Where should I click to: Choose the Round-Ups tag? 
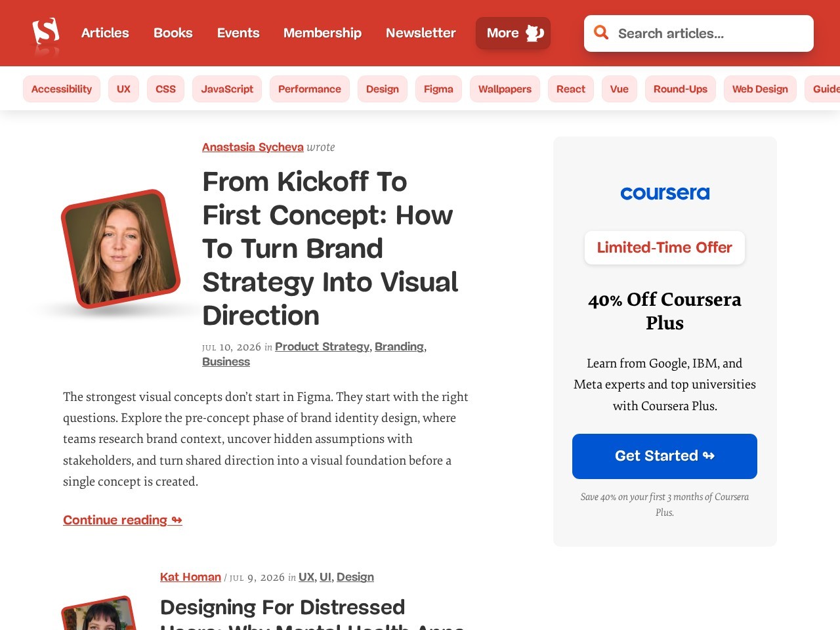tap(681, 89)
